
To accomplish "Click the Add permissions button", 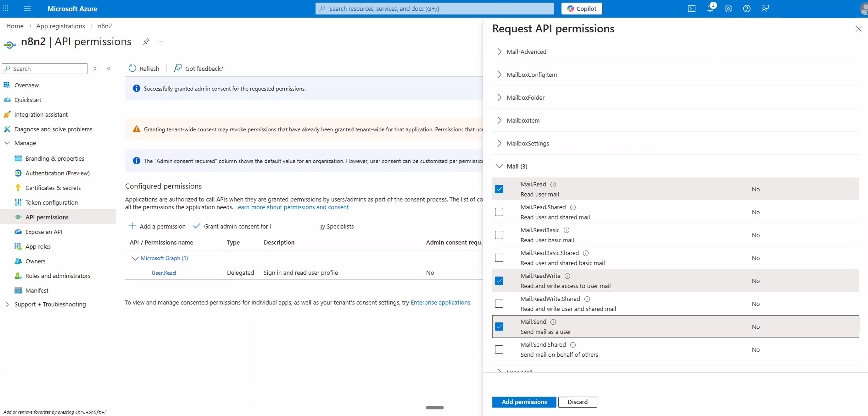I will 524,402.
